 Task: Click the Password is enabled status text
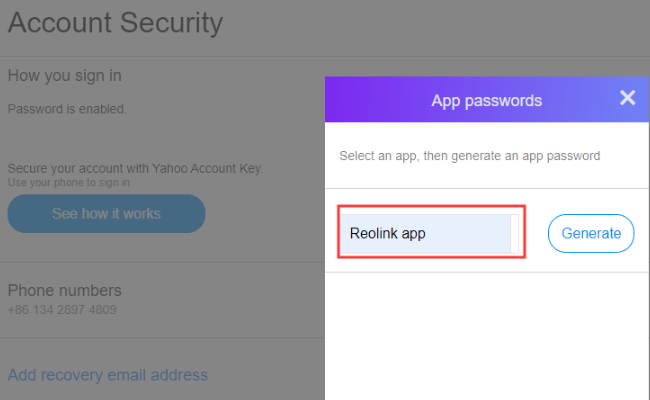(67, 108)
